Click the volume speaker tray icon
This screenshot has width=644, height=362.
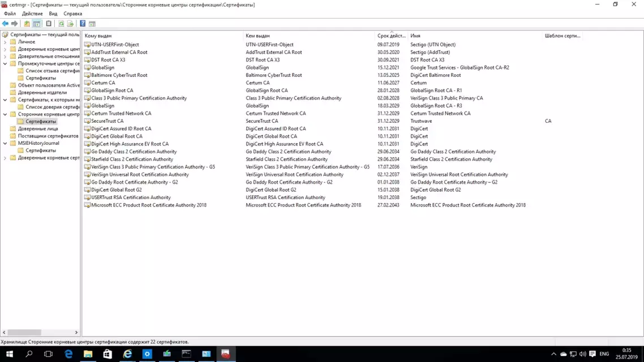click(x=582, y=354)
